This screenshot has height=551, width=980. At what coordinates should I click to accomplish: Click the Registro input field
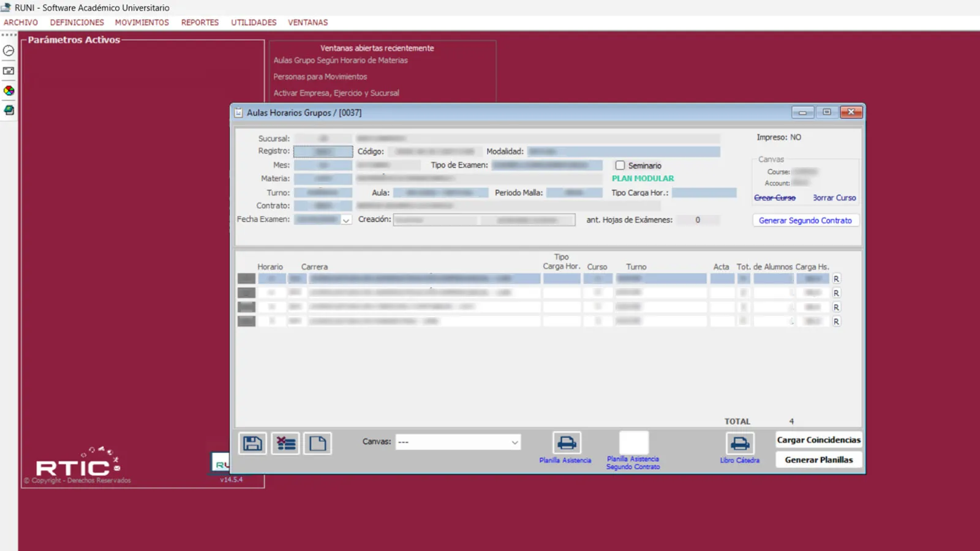coord(323,151)
